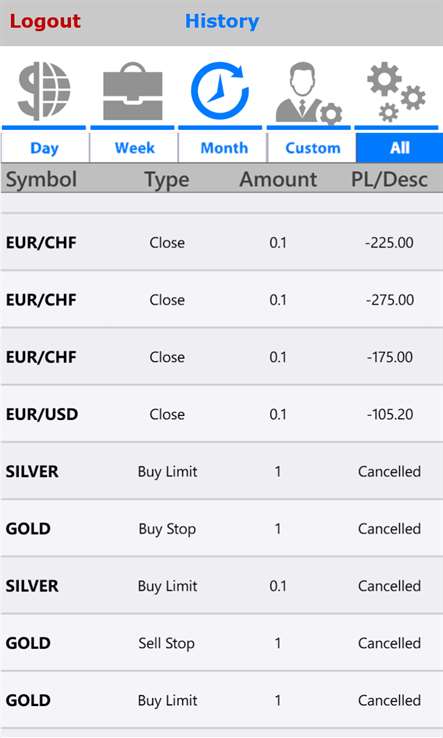Screen dimensions: 443x738
Task: Tap the Logout link
Action: [45, 21]
